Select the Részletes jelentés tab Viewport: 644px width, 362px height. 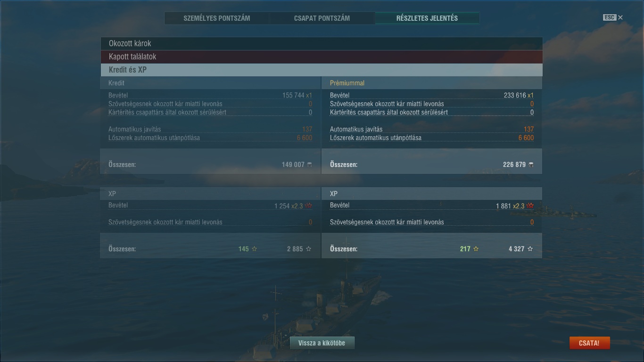point(427,18)
